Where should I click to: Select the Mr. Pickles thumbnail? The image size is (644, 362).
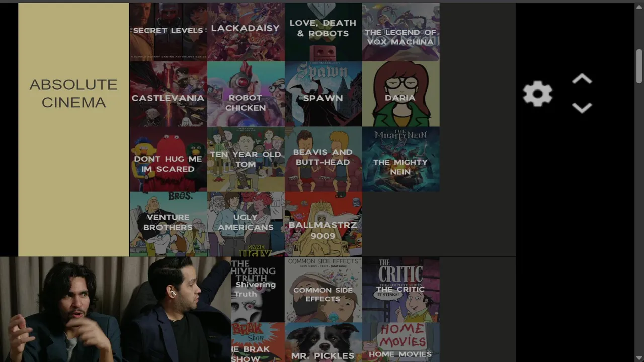323,342
